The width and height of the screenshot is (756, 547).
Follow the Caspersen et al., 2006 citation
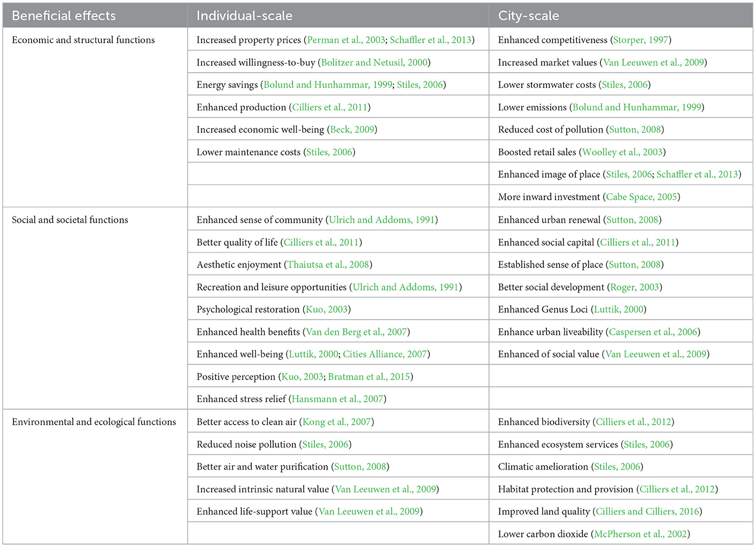click(653, 332)
